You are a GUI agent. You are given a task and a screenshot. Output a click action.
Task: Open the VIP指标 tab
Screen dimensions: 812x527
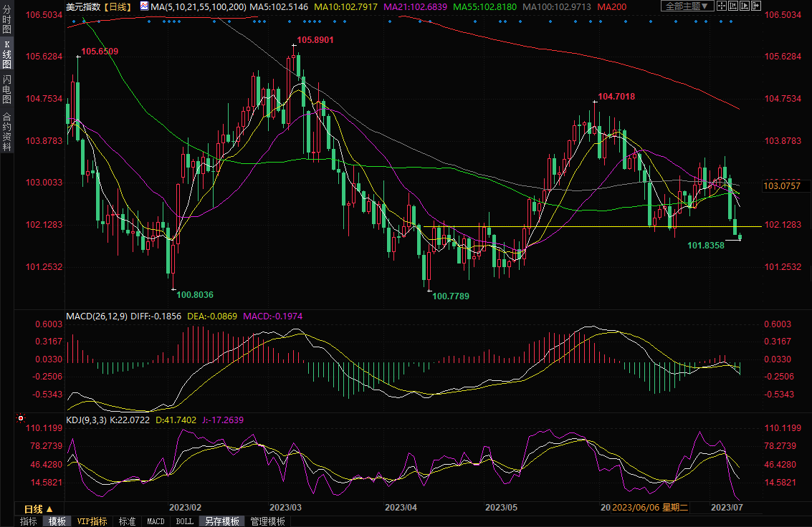point(92,521)
